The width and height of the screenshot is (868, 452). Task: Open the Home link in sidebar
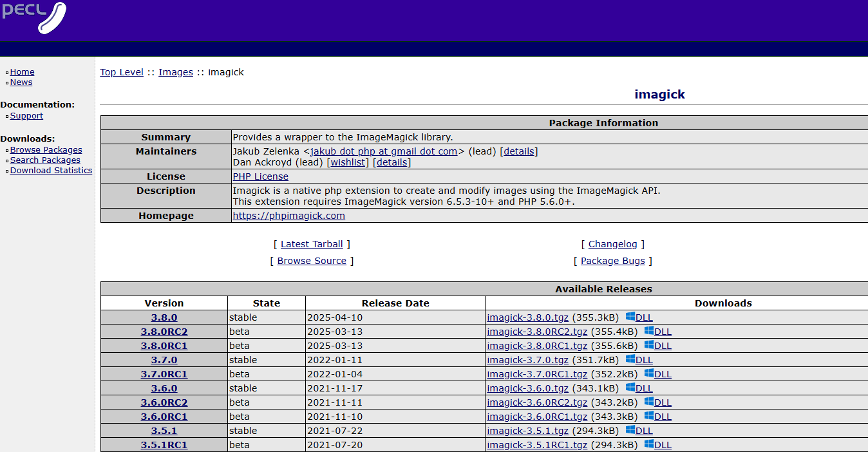tap(22, 72)
